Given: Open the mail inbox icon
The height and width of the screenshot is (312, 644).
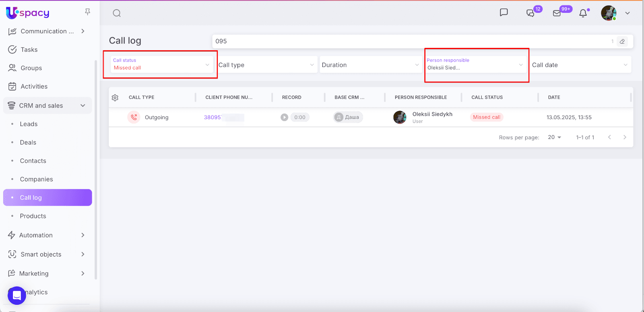Looking at the screenshot, I should coord(557,13).
